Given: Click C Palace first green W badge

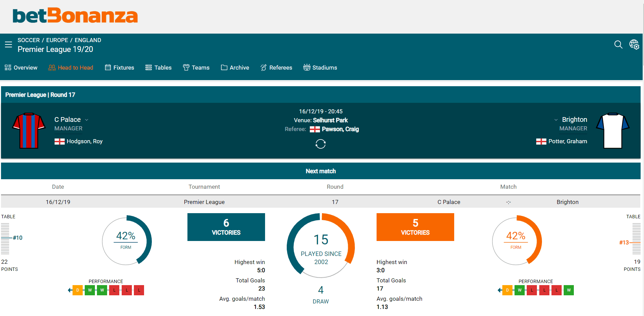Looking at the screenshot, I should (90, 290).
